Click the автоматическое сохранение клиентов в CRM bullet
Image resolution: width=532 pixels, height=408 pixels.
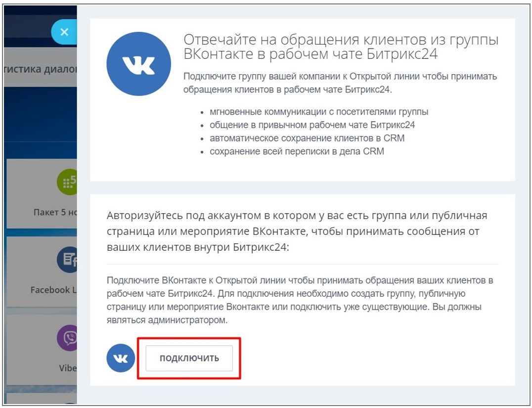coord(307,138)
